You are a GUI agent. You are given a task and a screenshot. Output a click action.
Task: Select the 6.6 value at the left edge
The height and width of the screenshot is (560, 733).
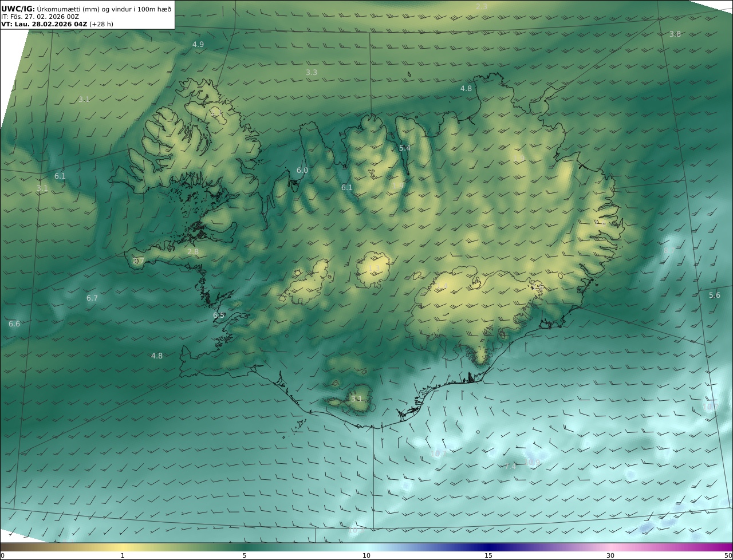pos(14,324)
